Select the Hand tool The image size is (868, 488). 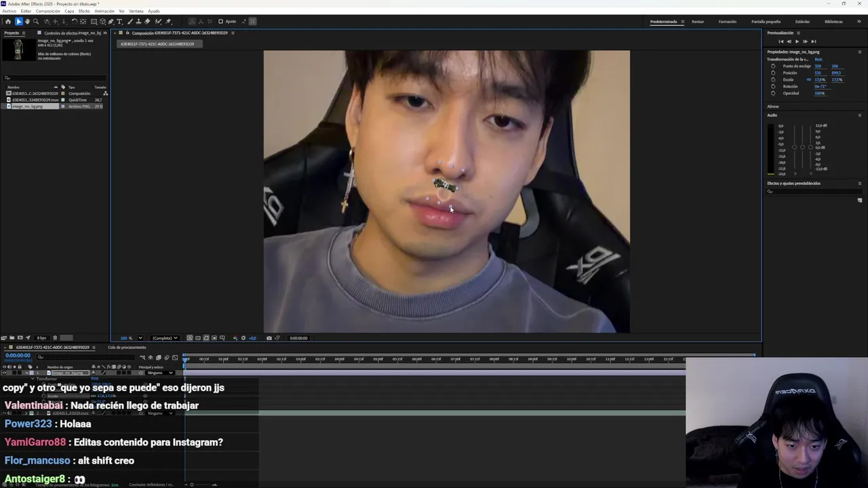click(x=27, y=22)
